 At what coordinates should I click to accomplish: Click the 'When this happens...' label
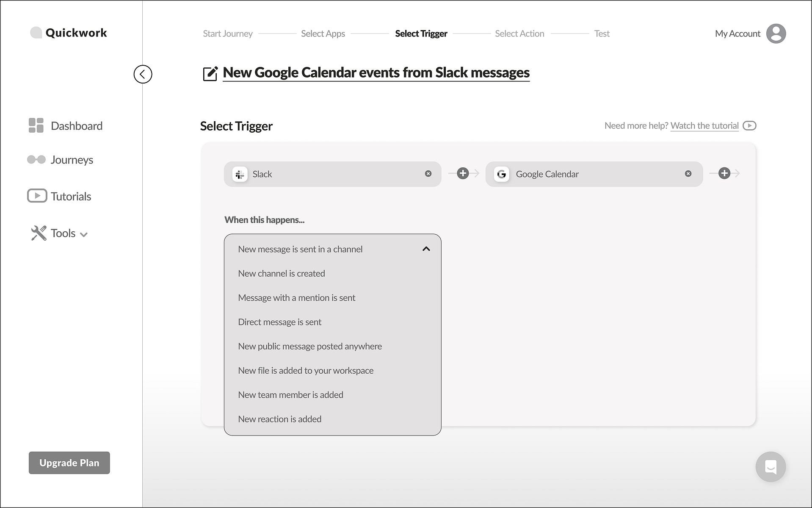[265, 219]
